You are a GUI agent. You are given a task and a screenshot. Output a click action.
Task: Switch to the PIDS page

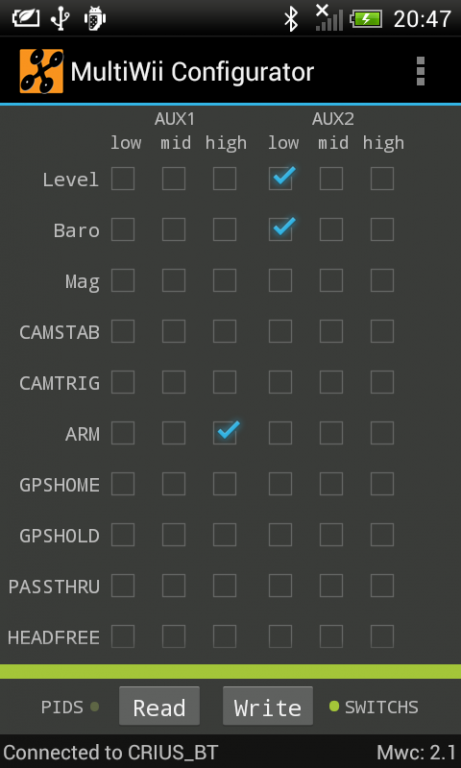62,707
